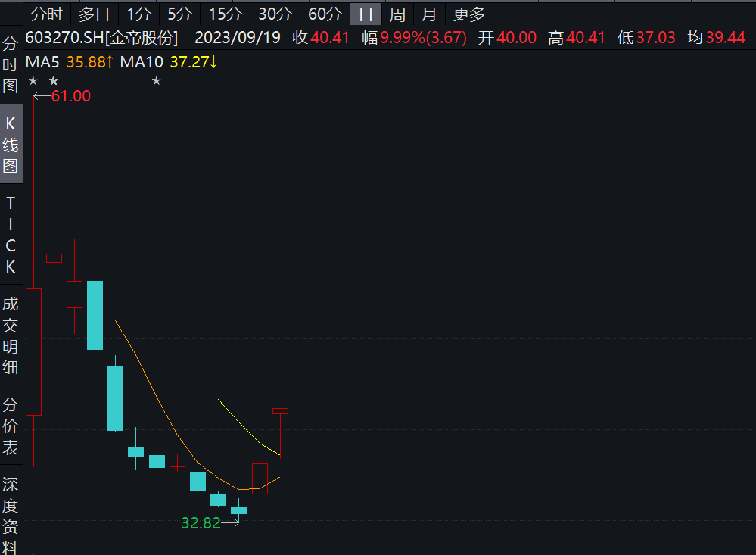Viewport: 756px width, 555px height.
Task: Open the 分时图 sidebar view
Action: [x=11, y=64]
